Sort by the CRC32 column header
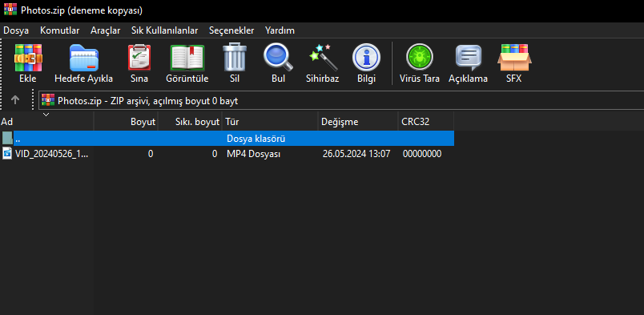 [426, 122]
